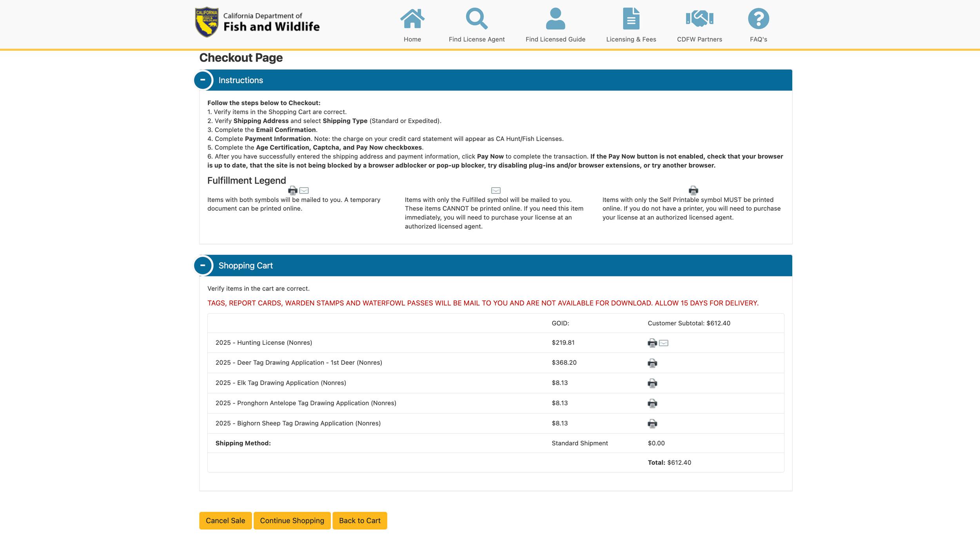Open the FAQ's question mark icon
This screenshot has height=536, width=980.
pyautogui.click(x=758, y=18)
